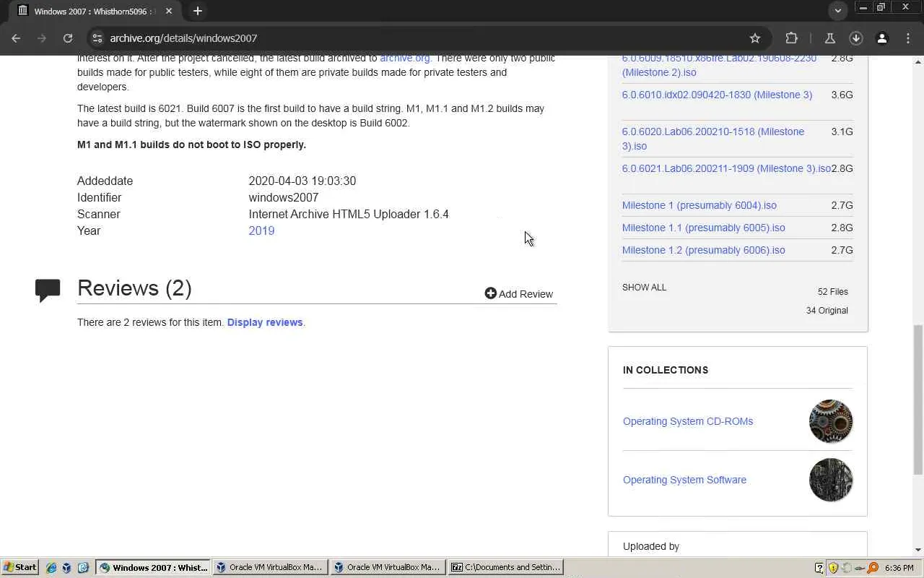Bookmark this page with the star icon
The width and height of the screenshot is (924, 578).
point(755,38)
